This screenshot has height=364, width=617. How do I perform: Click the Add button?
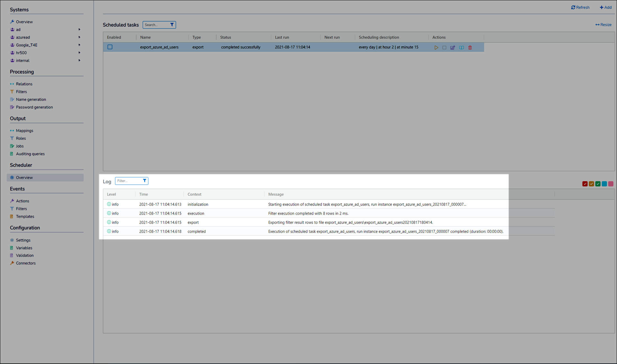click(x=605, y=7)
